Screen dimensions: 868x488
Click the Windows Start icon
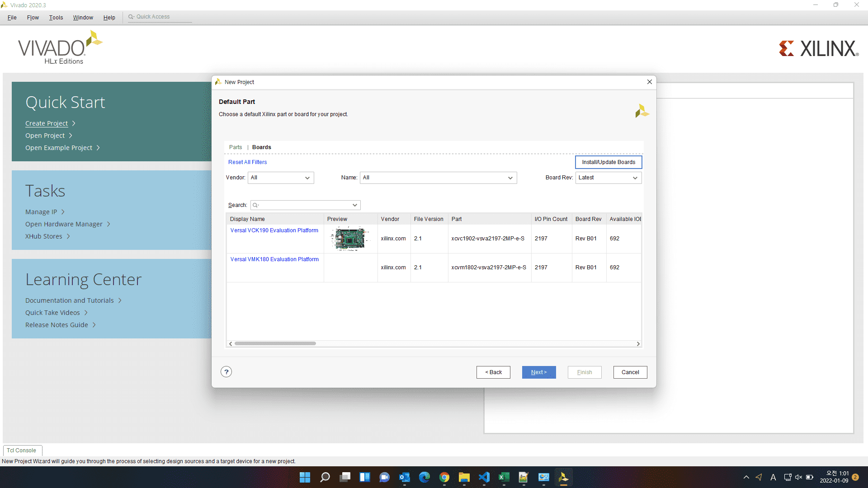305,477
